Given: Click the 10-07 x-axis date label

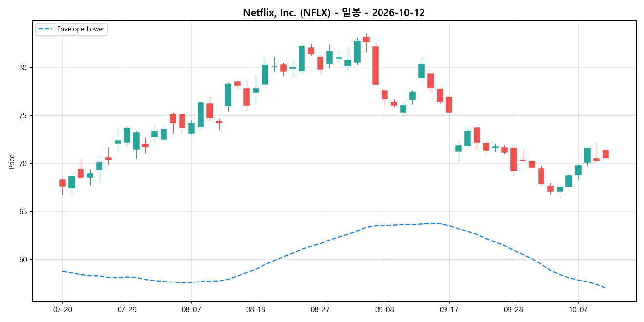Looking at the screenshot, I should point(578,309).
